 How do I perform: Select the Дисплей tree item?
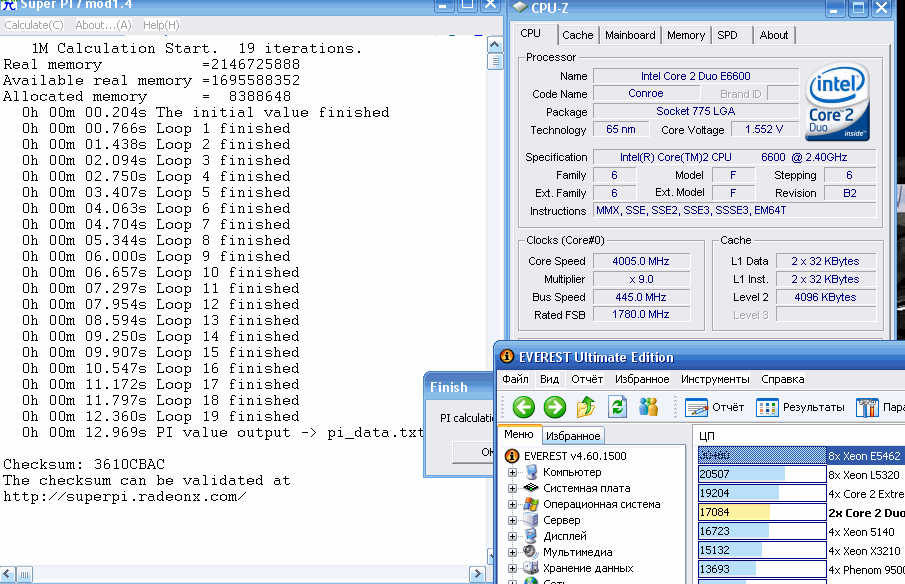coord(566,537)
